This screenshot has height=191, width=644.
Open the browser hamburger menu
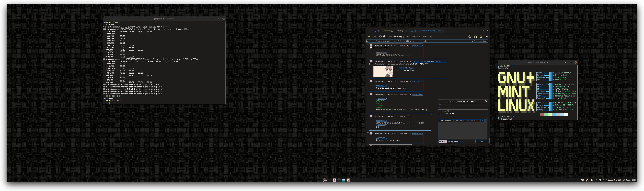click(486, 37)
